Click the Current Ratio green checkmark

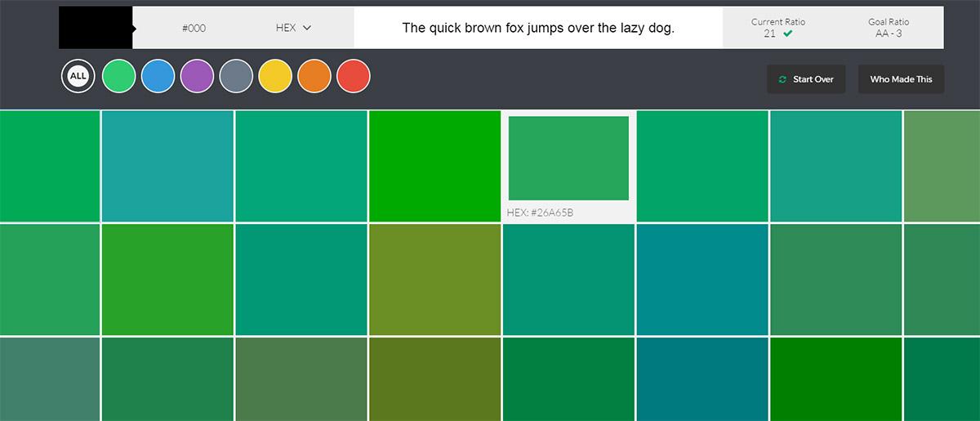[x=787, y=34]
